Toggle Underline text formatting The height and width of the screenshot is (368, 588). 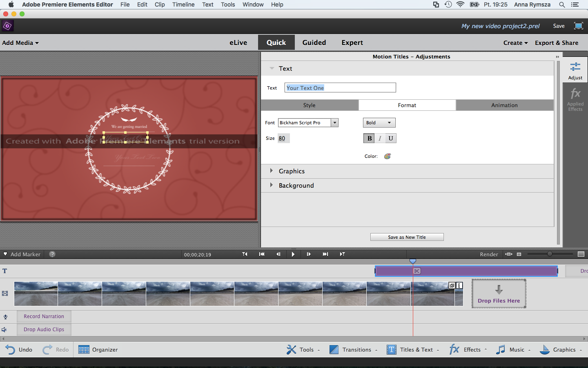(x=390, y=138)
